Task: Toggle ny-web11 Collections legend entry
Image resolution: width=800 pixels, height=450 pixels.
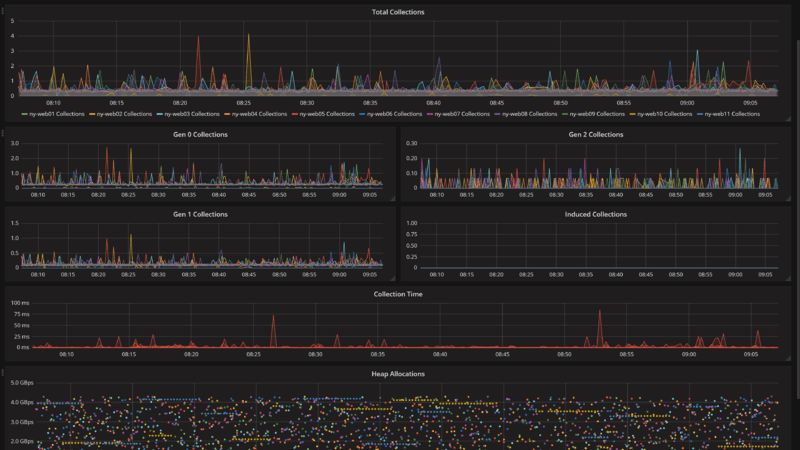Action: (x=728, y=114)
